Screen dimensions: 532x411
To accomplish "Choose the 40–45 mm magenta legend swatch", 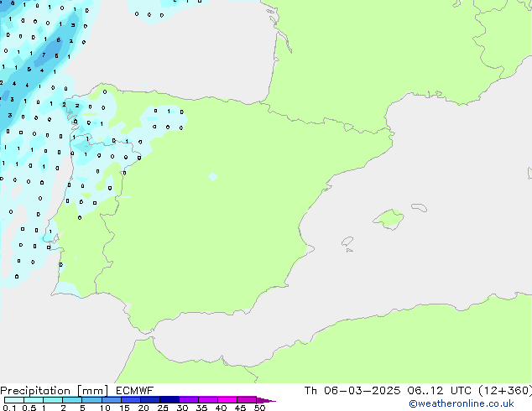I will (x=227, y=400).
